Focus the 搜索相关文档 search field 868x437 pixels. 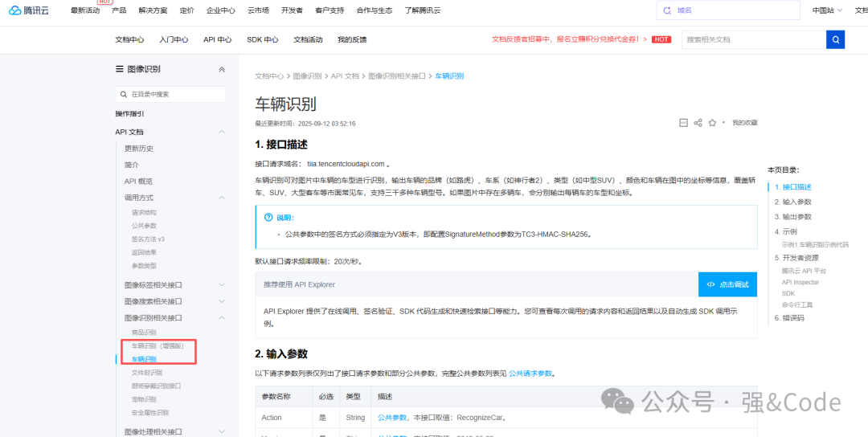point(753,40)
